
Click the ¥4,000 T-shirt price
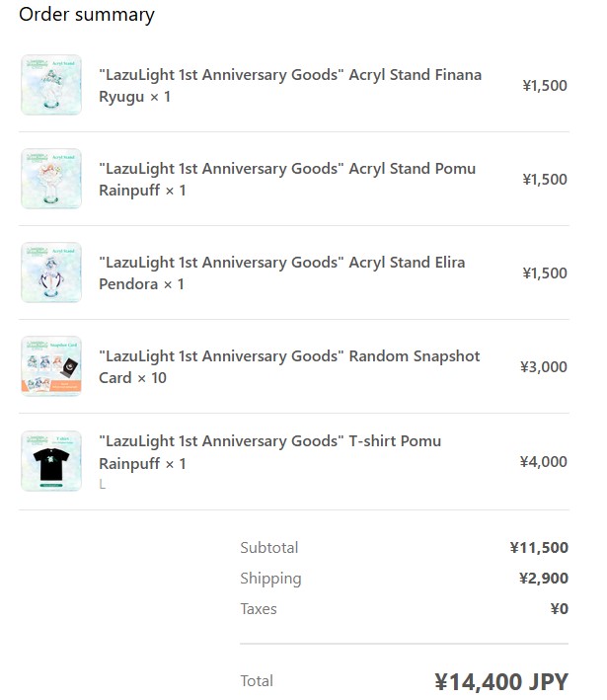coord(543,461)
